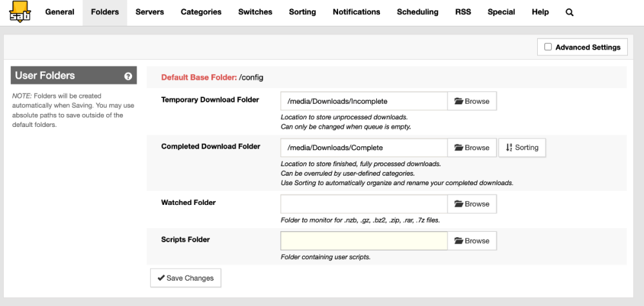Image resolution: width=644 pixels, height=306 pixels.
Task: Switch to the Servers tab
Action: pyautogui.click(x=149, y=12)
